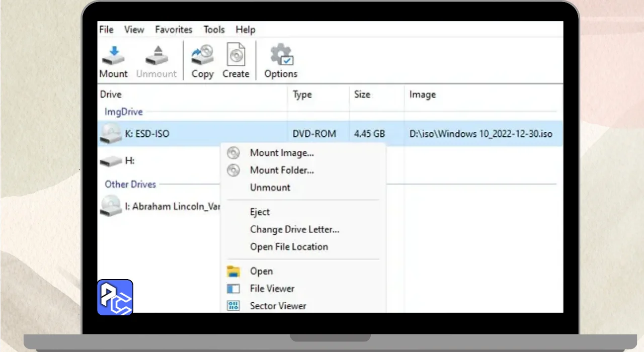Viewport: 644px width, 352px height.
Task: Click the ImgDrive group header
Action: click(x=124, y=112)
